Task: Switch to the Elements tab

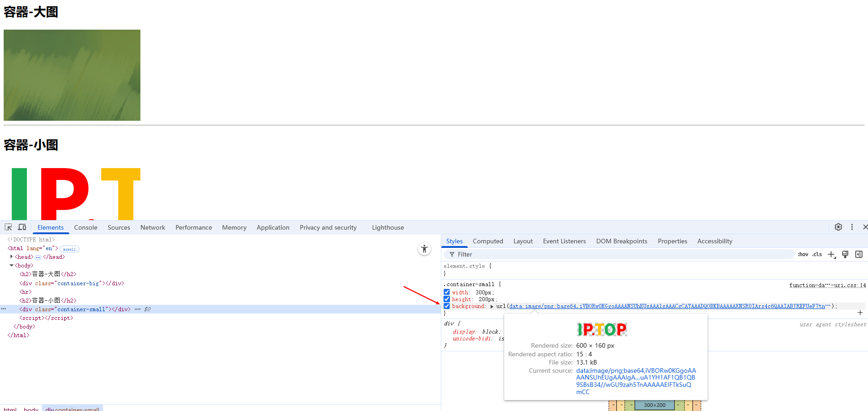Action: [51, 227]
